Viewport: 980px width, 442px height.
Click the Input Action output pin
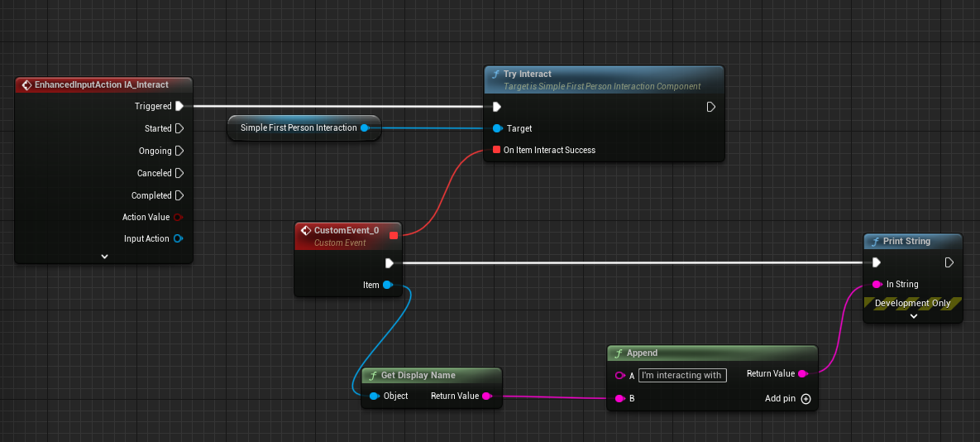(178, 238)
